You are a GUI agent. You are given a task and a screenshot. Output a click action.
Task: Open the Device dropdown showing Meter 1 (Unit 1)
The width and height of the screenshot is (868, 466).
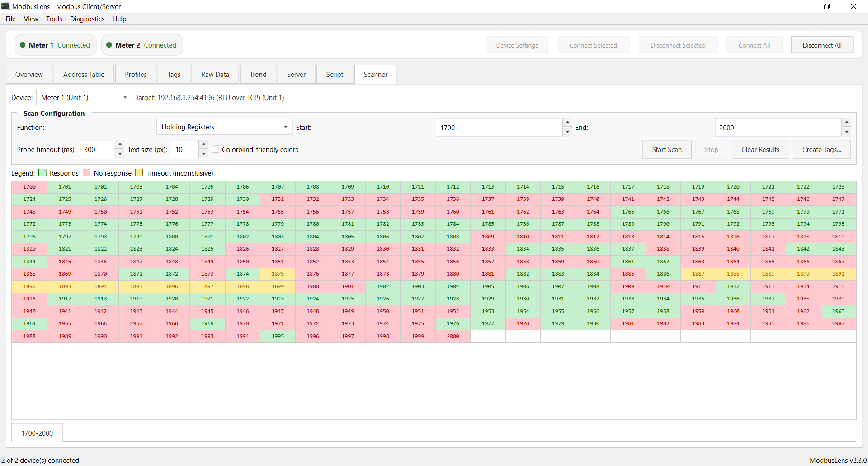pyautogui.click(x=84, y=98)
